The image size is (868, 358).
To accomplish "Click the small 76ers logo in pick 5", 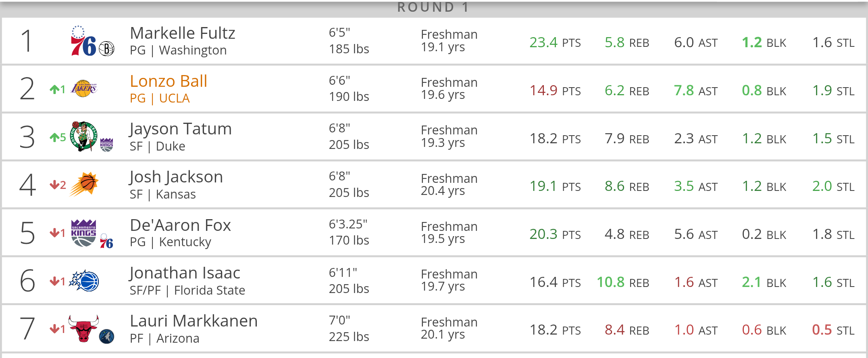I will 106,241.
